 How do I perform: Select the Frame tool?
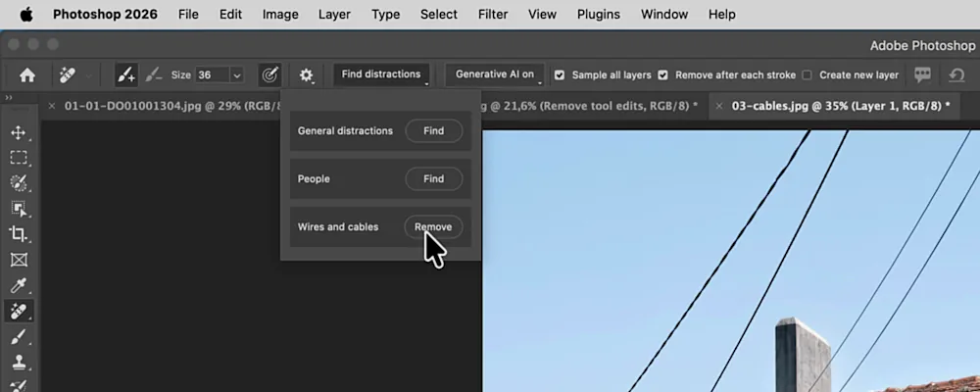pos(19,260)
